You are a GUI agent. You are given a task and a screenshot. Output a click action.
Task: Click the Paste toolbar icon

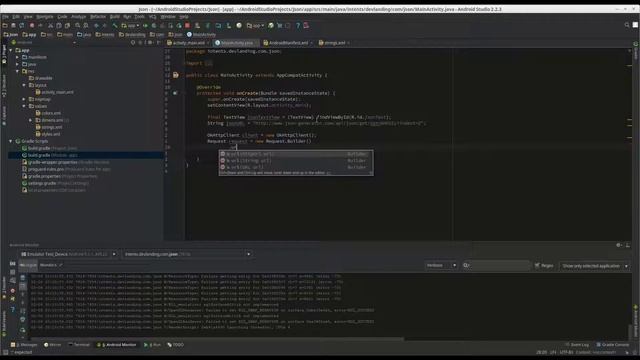(x=67, y=25)
